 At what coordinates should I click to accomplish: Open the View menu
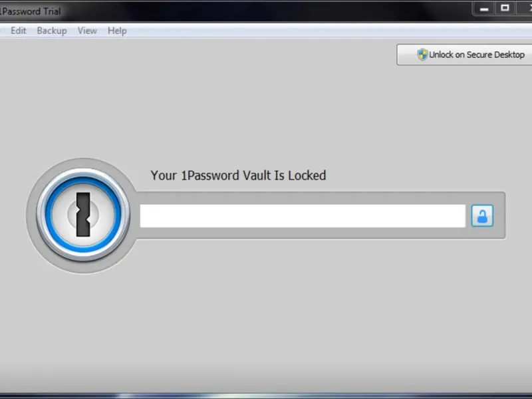coord(87,31)
